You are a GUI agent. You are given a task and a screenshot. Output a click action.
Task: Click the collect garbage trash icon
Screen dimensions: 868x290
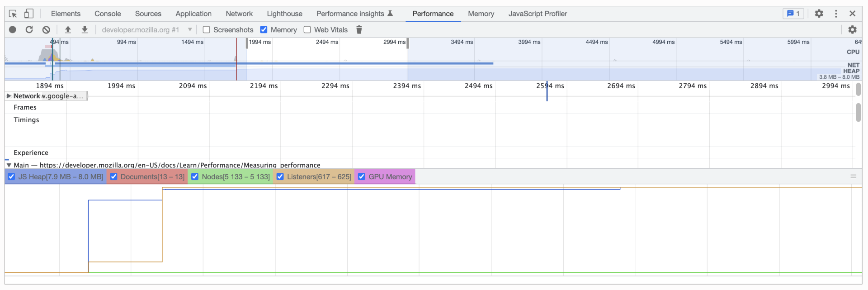point(359,30)
